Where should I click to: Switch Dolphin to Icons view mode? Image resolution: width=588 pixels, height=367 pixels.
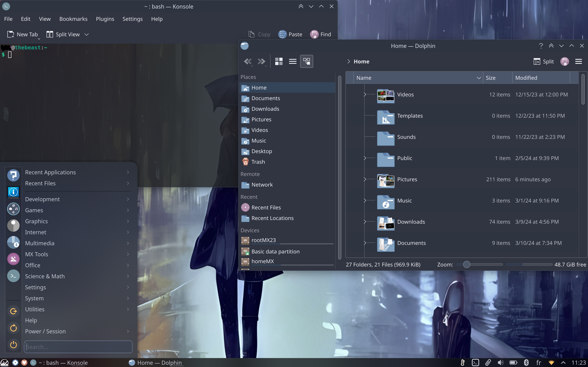pos(279,61)
